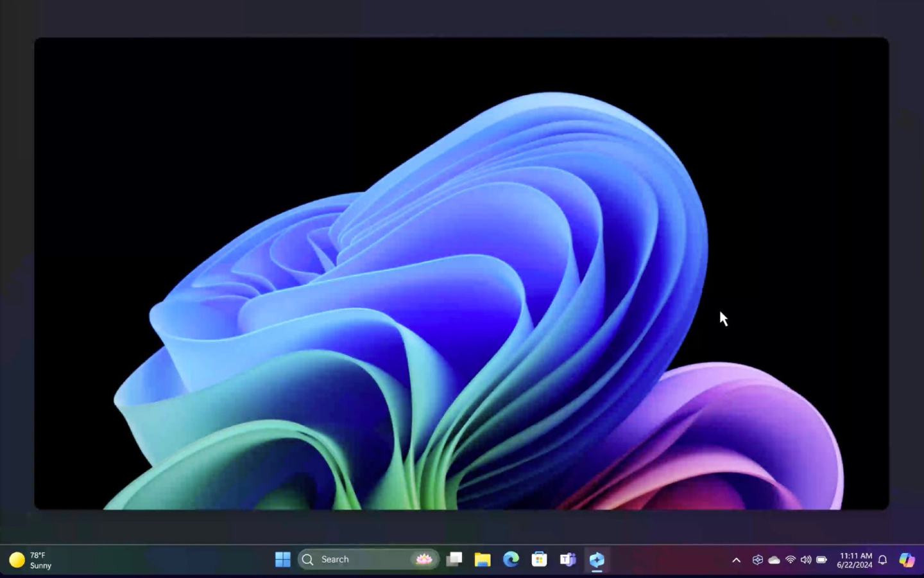Click the Recall icon in the system tray
924x578 pixels.
[758, 560]
